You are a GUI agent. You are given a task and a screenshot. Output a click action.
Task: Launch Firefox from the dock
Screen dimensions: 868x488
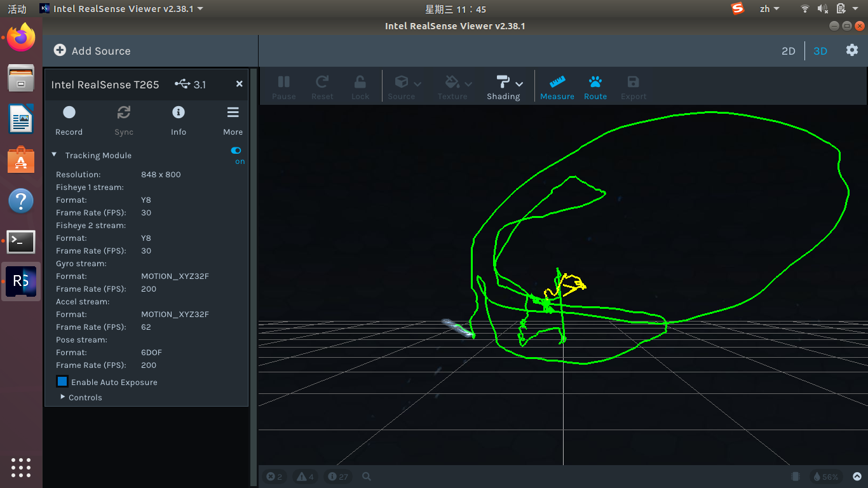(21, 38)
